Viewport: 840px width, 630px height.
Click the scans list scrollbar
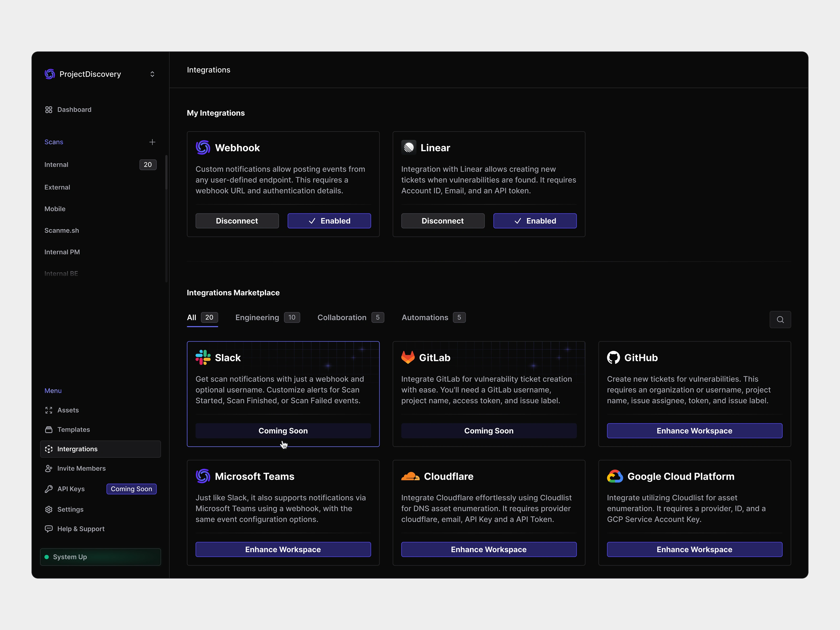tap(166, 173)
